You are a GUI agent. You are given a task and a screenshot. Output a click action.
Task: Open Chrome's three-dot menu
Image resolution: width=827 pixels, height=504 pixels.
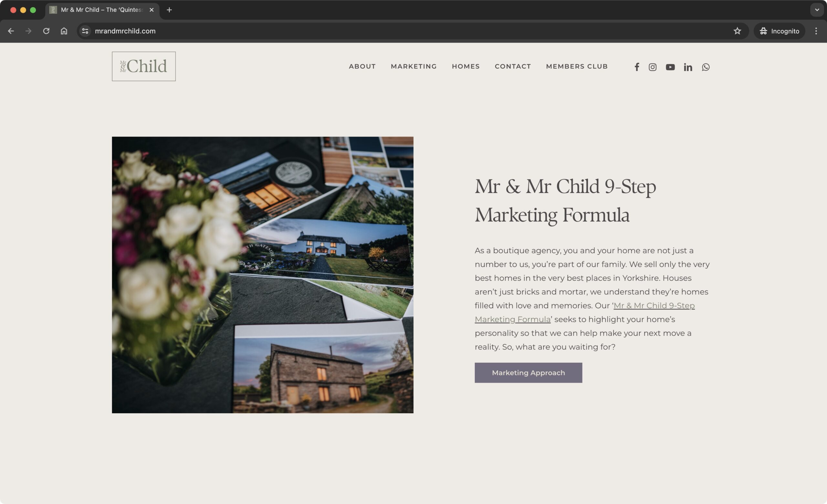click(x=816, y=31)
